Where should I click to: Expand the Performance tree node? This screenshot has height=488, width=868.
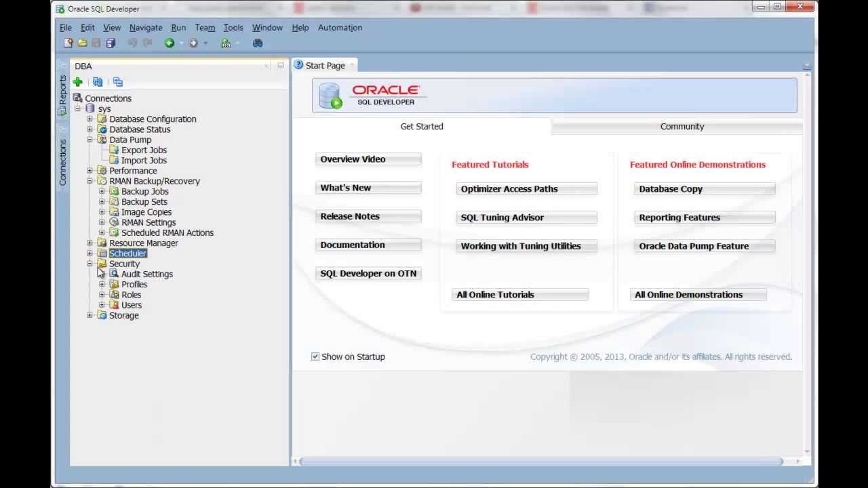90,170
